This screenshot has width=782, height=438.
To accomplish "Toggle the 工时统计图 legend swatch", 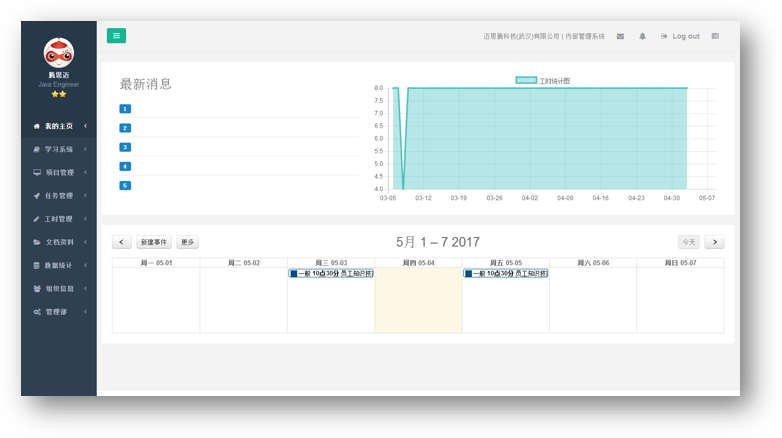I will pyautogui.click(x=526, y=80).
